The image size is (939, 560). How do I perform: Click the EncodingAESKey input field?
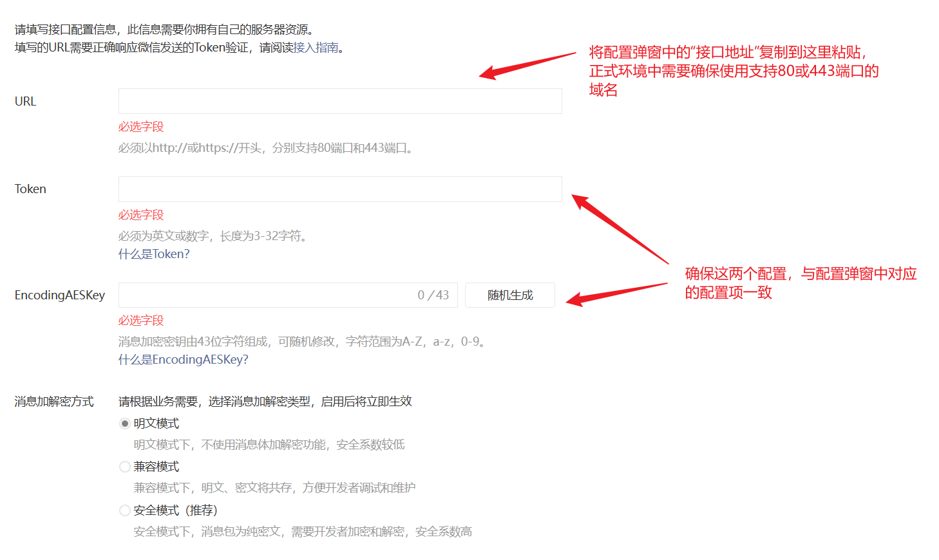pyautogui.click(x=264, y=295)
